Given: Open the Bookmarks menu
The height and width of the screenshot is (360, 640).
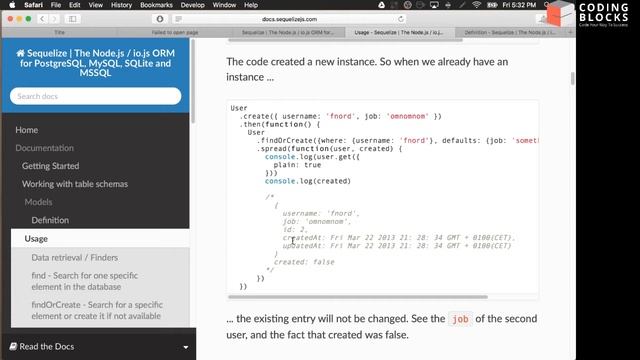Looking at the screenshot, I should click(x=156, y=5).
